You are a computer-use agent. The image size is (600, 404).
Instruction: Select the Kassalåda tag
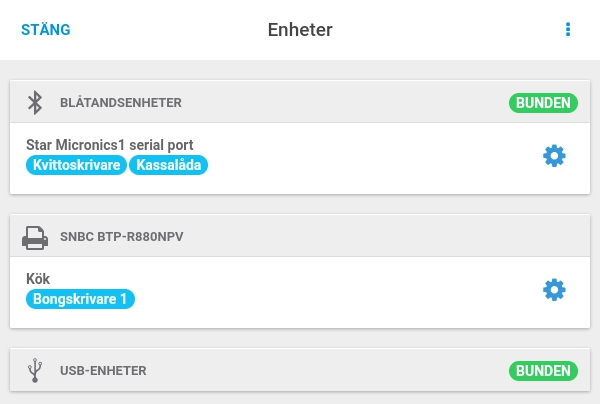coord(168,165)
